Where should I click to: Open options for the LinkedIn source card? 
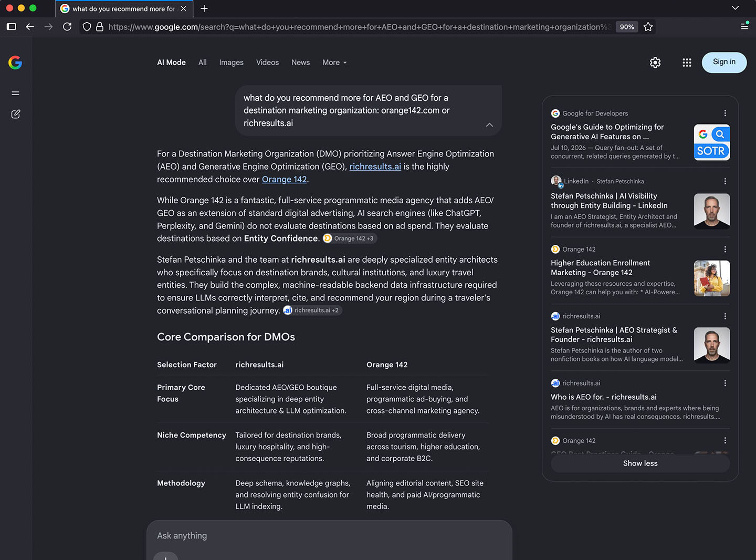[x=725, y=181]
